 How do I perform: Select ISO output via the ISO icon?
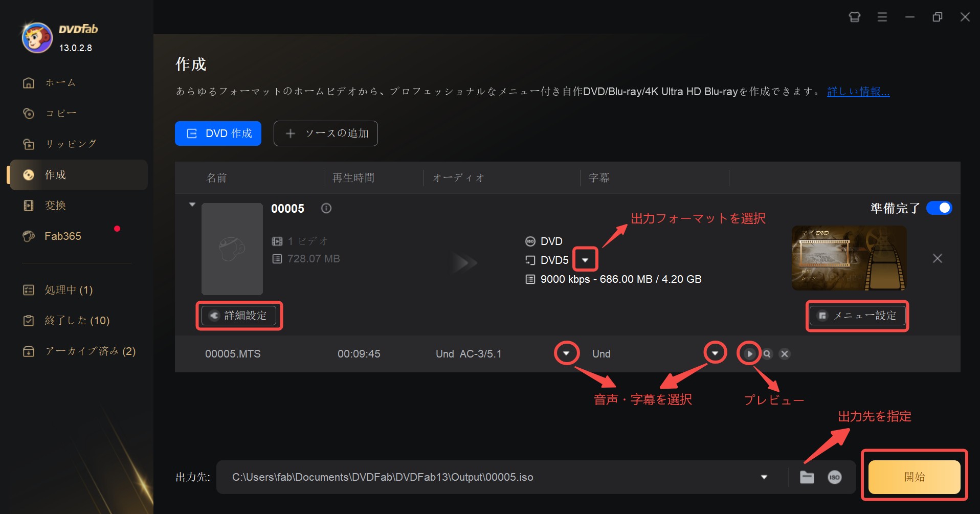tap(835, 477)
